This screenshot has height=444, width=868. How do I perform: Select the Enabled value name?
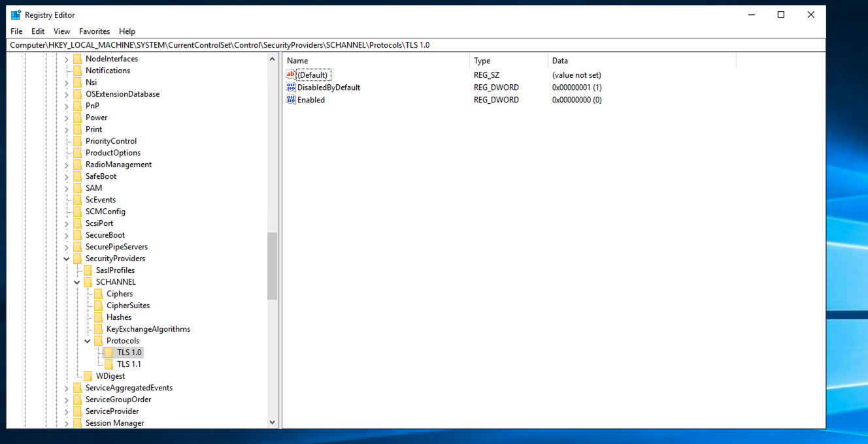tap(311, 100)
